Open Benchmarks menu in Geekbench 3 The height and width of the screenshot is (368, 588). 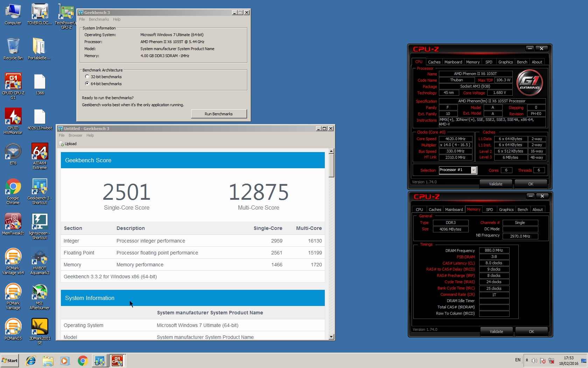99,20
